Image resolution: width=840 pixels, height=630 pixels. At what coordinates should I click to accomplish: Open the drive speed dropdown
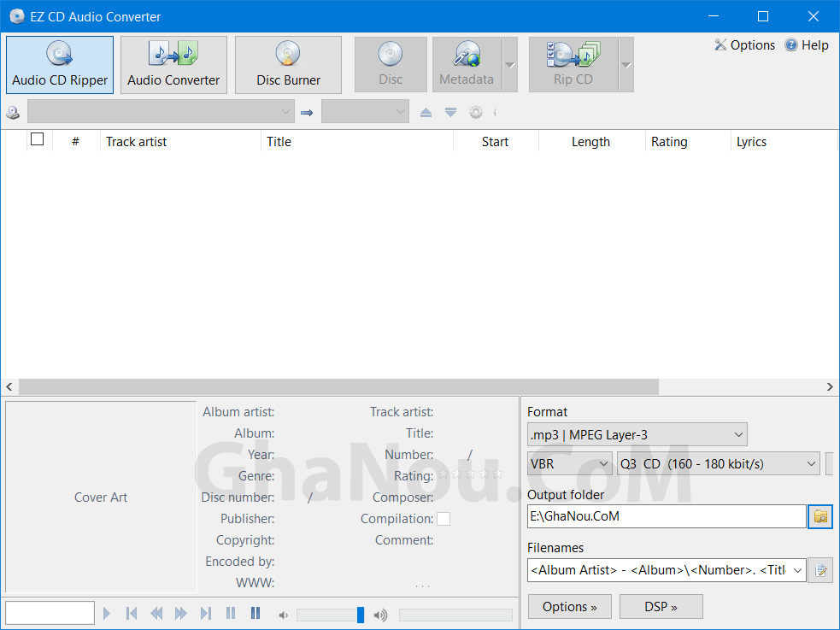[365, 111]
